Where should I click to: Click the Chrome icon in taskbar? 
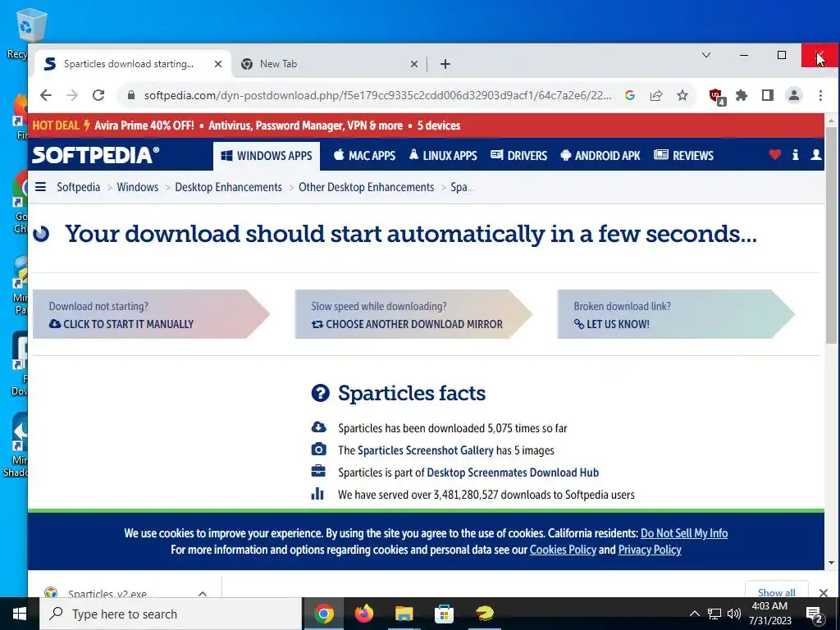[x=323, y=614]
